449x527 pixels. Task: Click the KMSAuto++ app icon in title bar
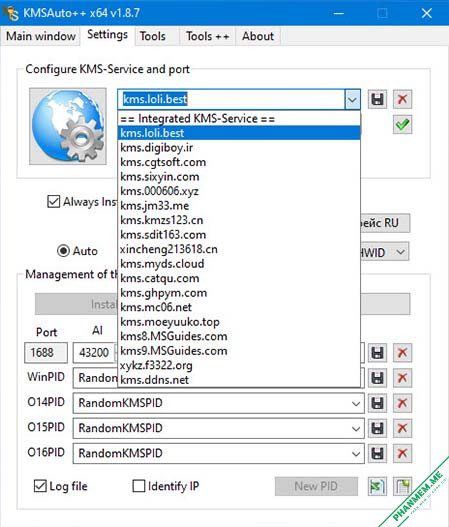click(11, 13)
